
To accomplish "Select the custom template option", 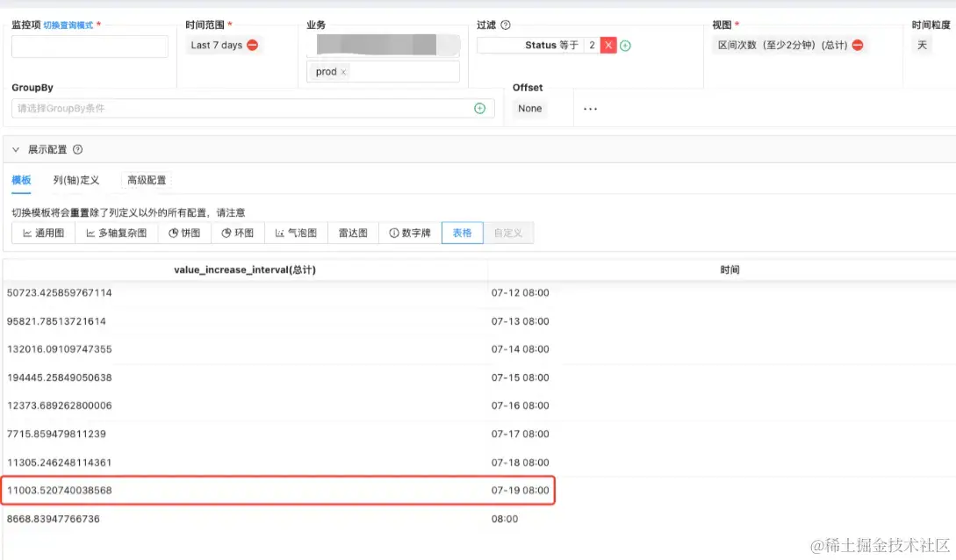I will (508, 233).
